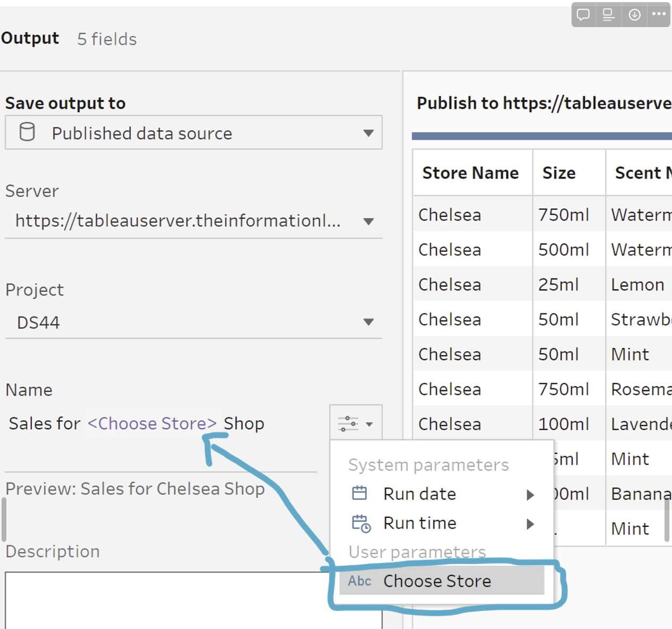Click the insert parameter sliders icon
Image resolution: width=672 pixels, height=629 pixels.
pyautogui.click(x=349, y=423)
